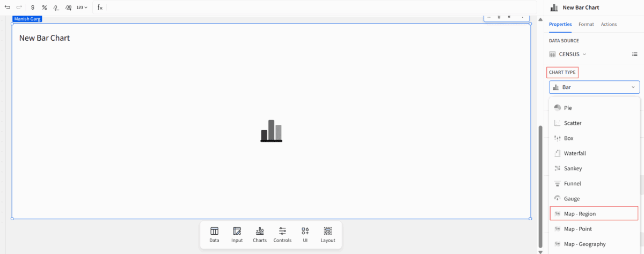Decrease decimal places
The height and width of the screenshot is (254, 644).
pos(56,8)
